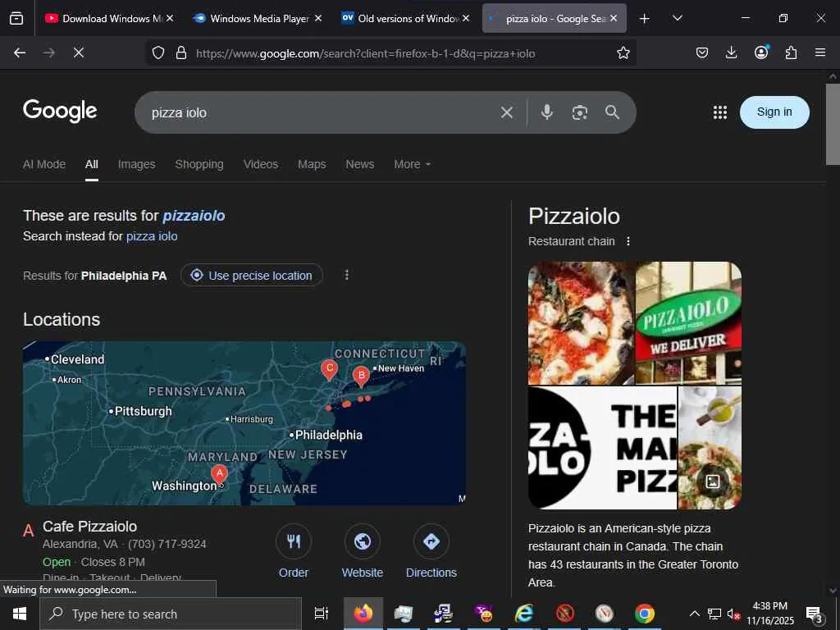Open Google logo homepage link
840x630 pixels.
tap(60, 111)
